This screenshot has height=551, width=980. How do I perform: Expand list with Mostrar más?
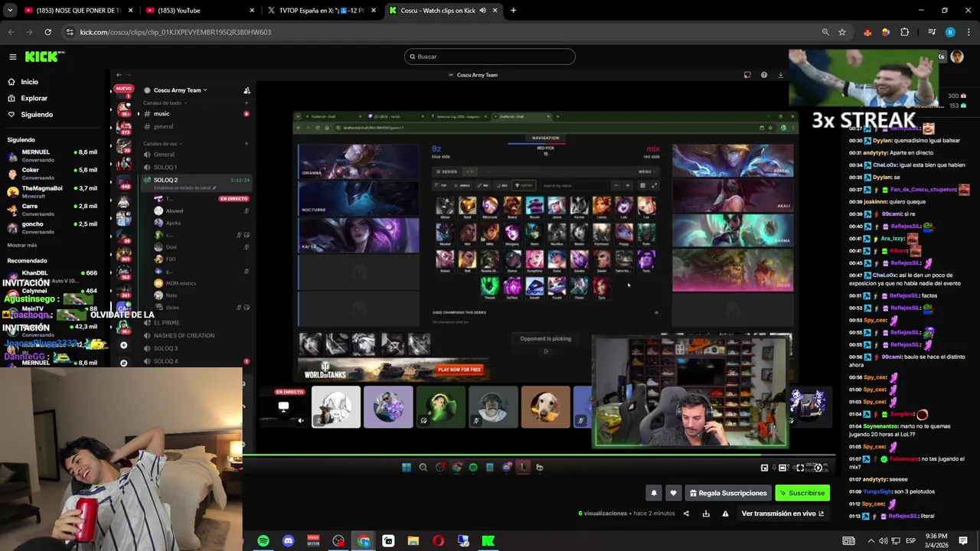[22, 245]
